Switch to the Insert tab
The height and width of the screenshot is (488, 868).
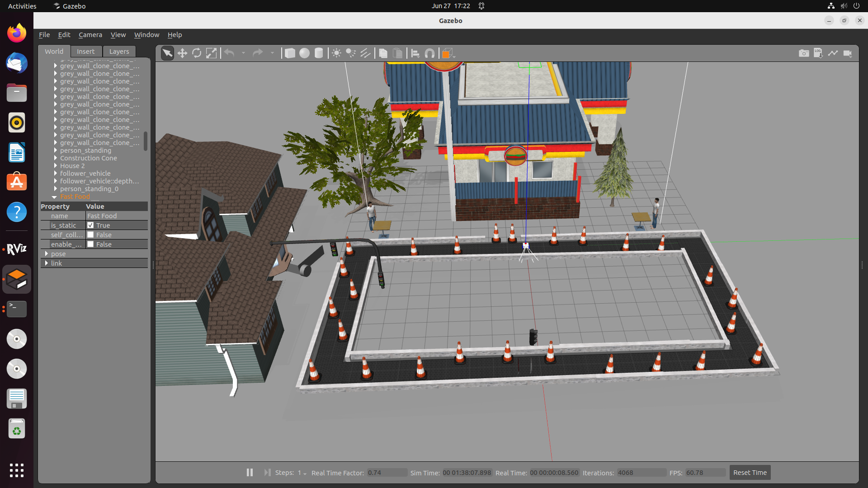point(86,51)
